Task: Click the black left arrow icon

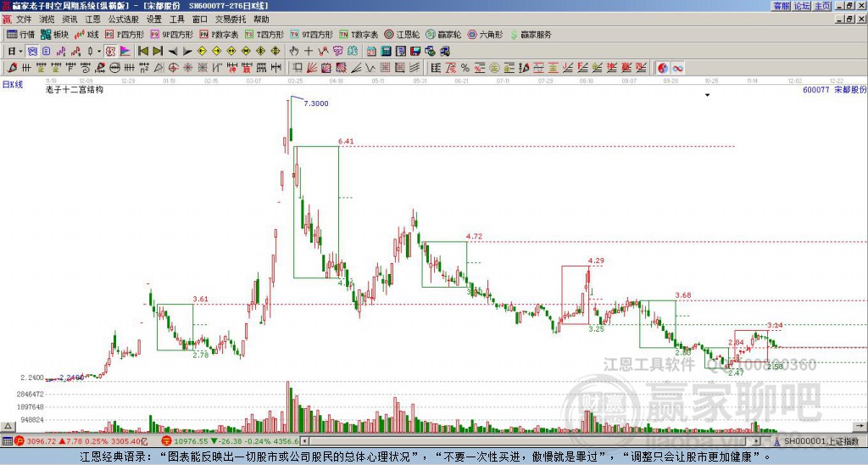Action: (x=173, y=52)
